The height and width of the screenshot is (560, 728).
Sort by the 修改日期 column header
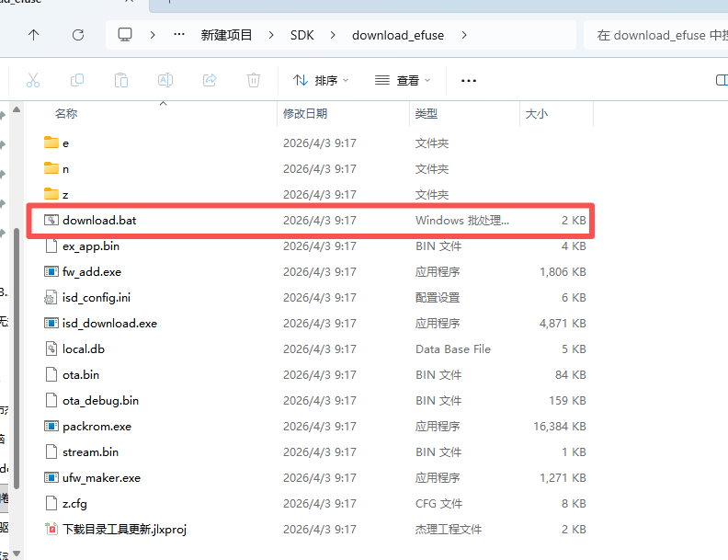coord(305,114)
